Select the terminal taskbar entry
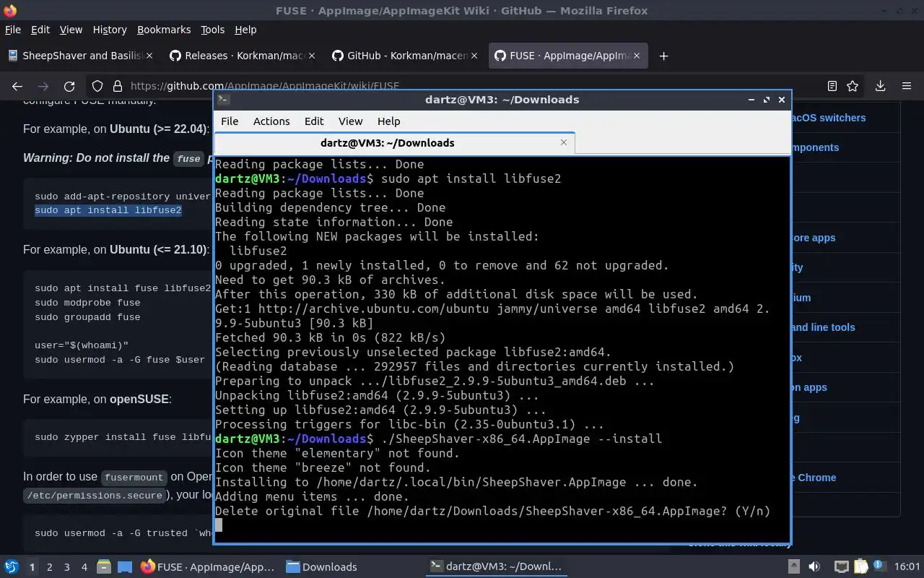 coord(495,567)
